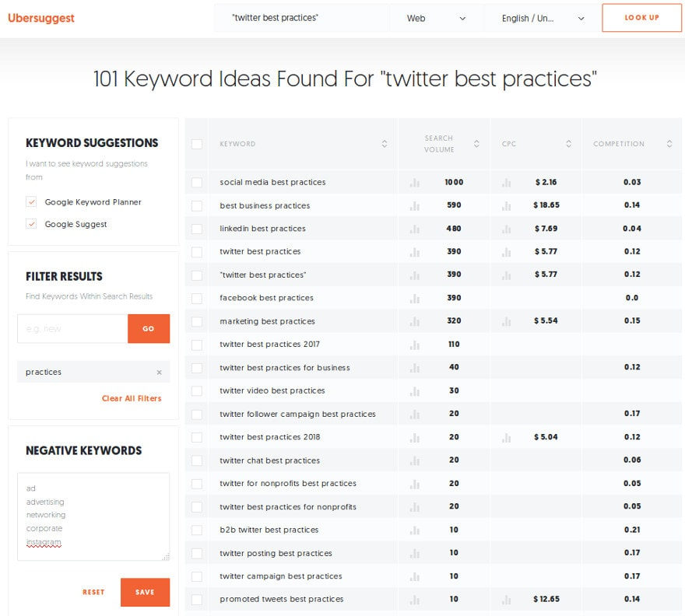Screen dimensions: 685x616
Task: Uncheck Google Keyword Planner checkbox
Action: pyautogui.click(x=31, y=201)
